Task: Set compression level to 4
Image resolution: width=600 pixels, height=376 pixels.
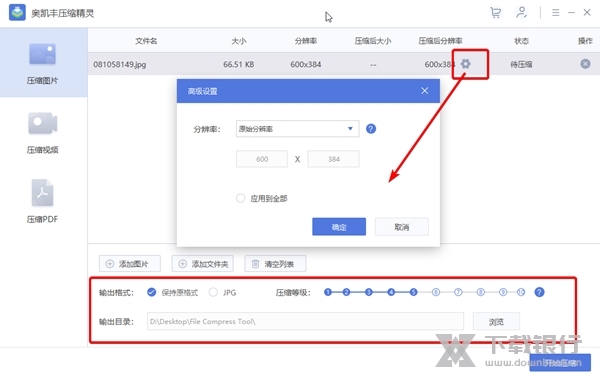Action: (391, 292)
